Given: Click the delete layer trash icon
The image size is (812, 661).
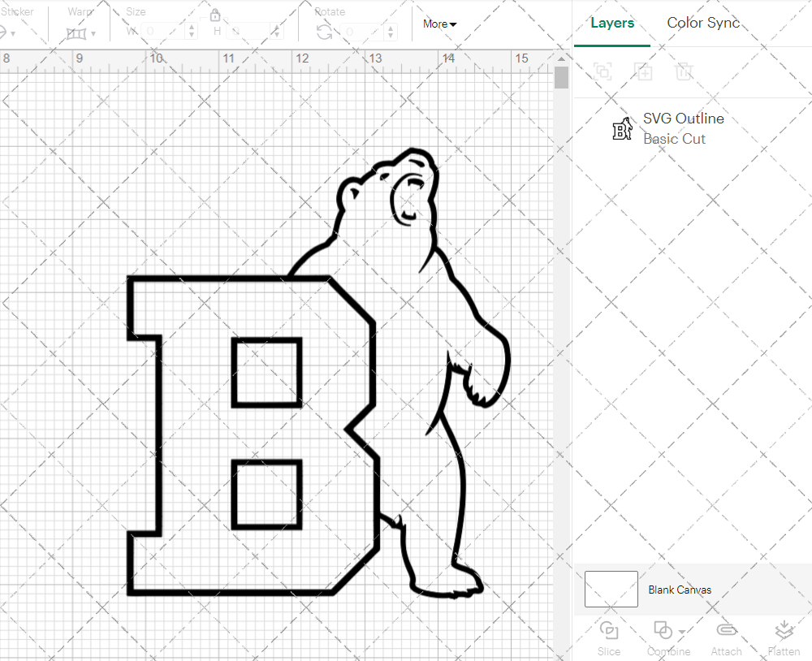Looking at the screenshot, I should click(685, 71).
